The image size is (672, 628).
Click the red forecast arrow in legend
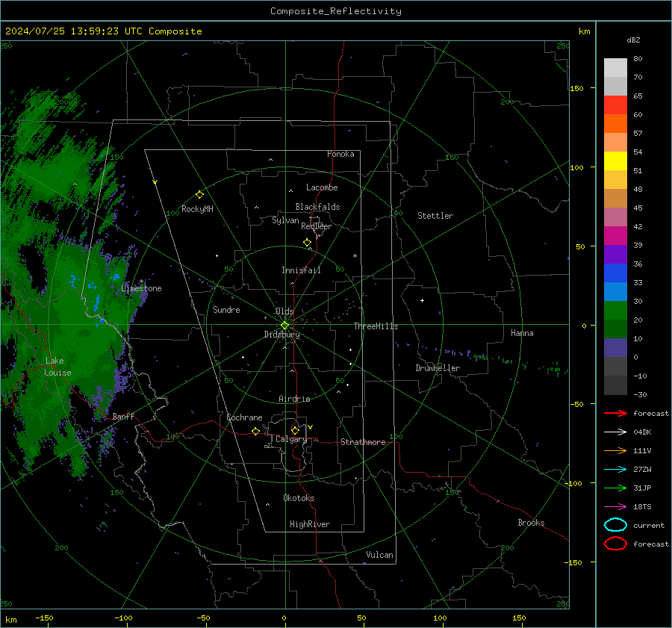pos(615,413)
